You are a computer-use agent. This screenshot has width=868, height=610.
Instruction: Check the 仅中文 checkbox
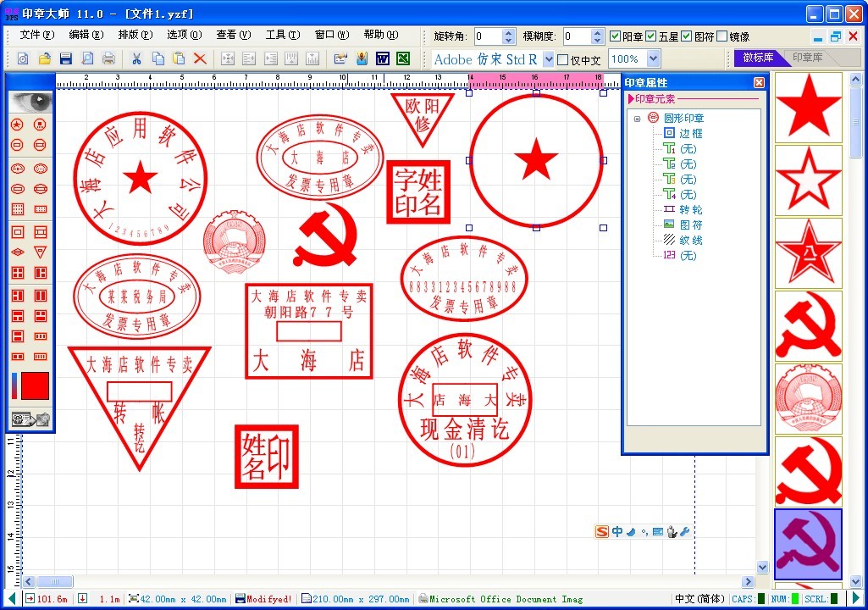pos(564,59)
